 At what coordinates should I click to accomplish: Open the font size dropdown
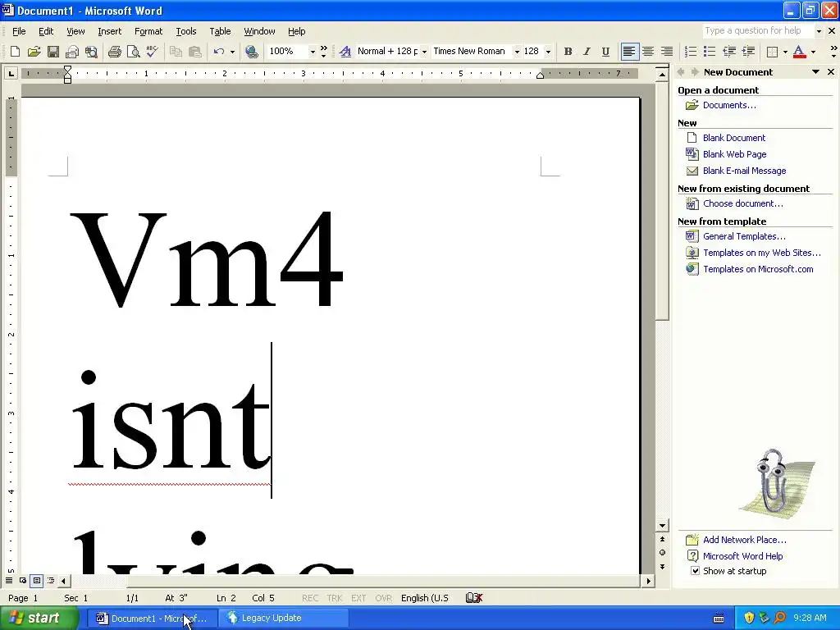(x=548, y=52)
